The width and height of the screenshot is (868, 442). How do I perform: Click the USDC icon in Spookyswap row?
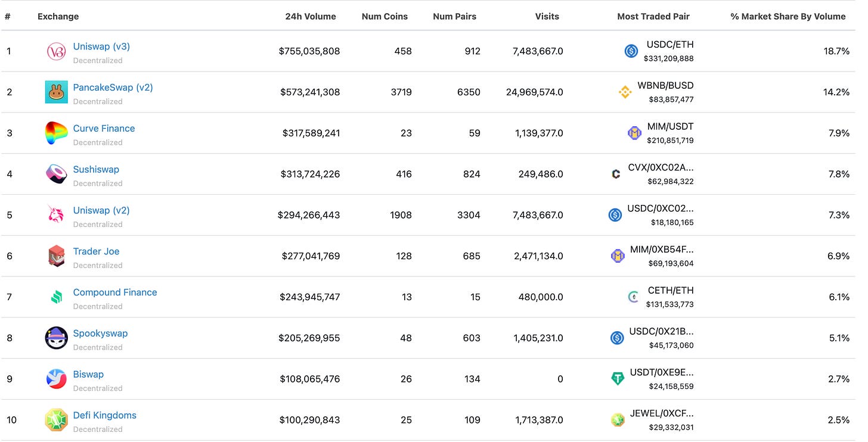click(x=617, y=338)
